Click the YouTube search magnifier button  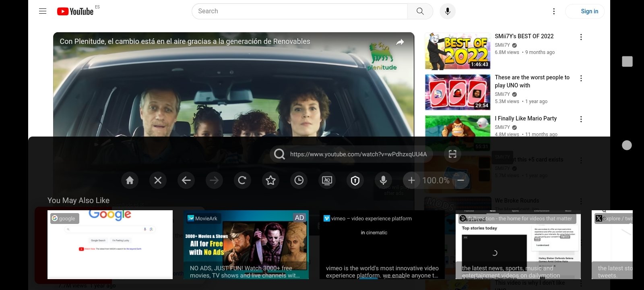[x=420, y=11]
